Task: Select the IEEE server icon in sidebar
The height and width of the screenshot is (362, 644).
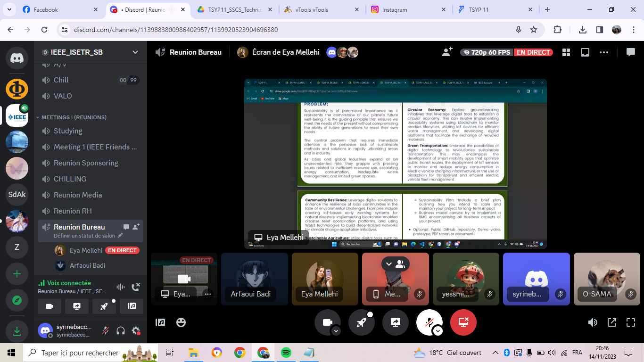Action: click(17, 115)
